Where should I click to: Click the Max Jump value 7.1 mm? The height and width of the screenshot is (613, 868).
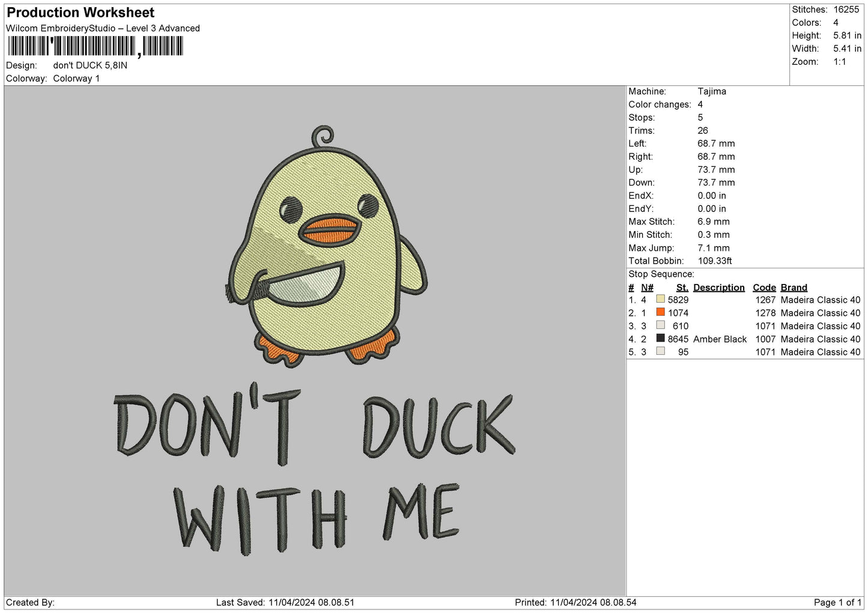click(x=714, y=248)
